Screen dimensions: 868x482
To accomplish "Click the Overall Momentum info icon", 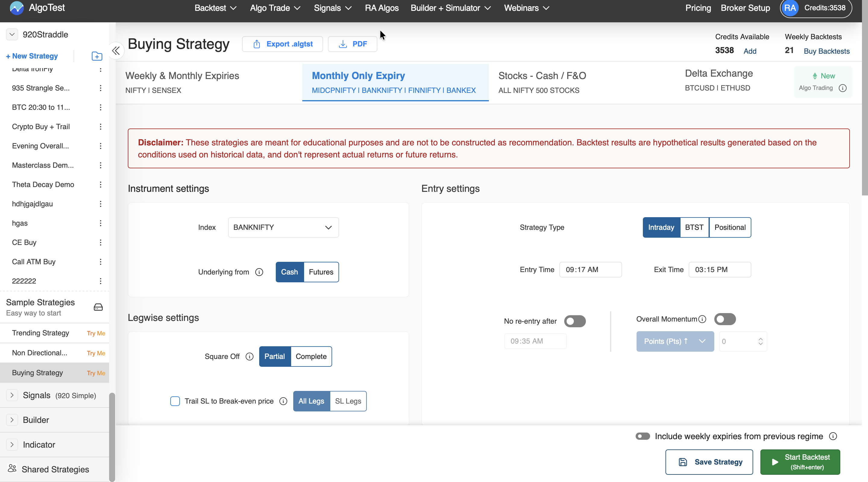I will point(702,319).
